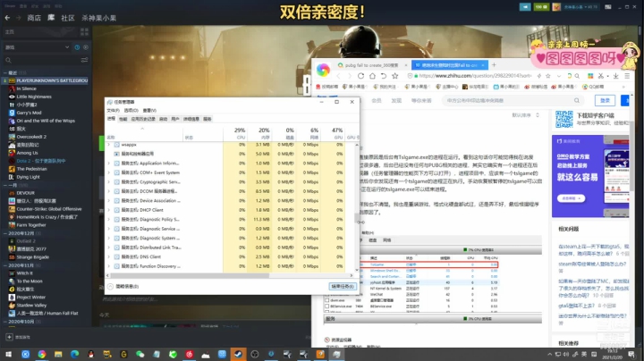Open Steam library 游戏 filter dropdown
This screenshot has height=361, width=644.
pos(37,47)
